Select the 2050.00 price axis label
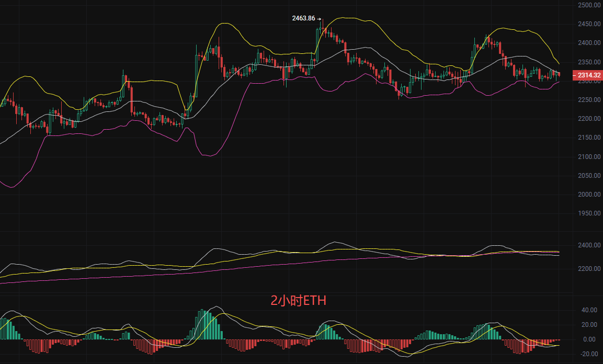This screenshot has width=603, height=364. click(x=587, y=176)
